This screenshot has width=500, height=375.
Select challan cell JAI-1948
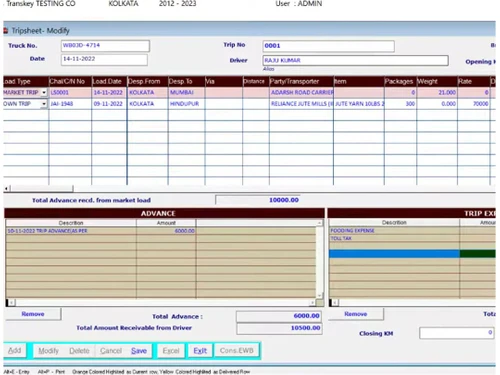click(x=70, y=104)
